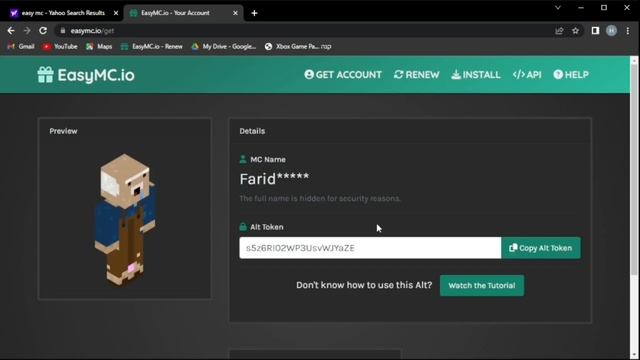Open the Chrome profile avatar

[611, 31]
